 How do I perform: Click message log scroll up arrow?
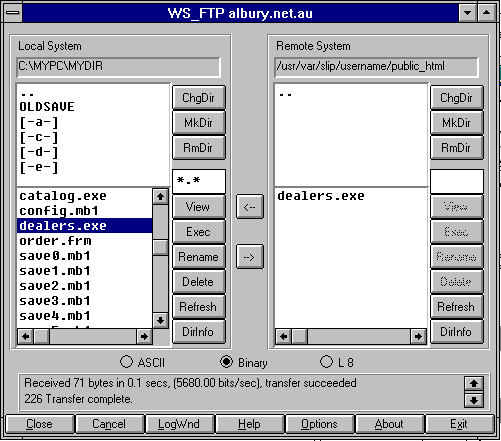[474, 384]
